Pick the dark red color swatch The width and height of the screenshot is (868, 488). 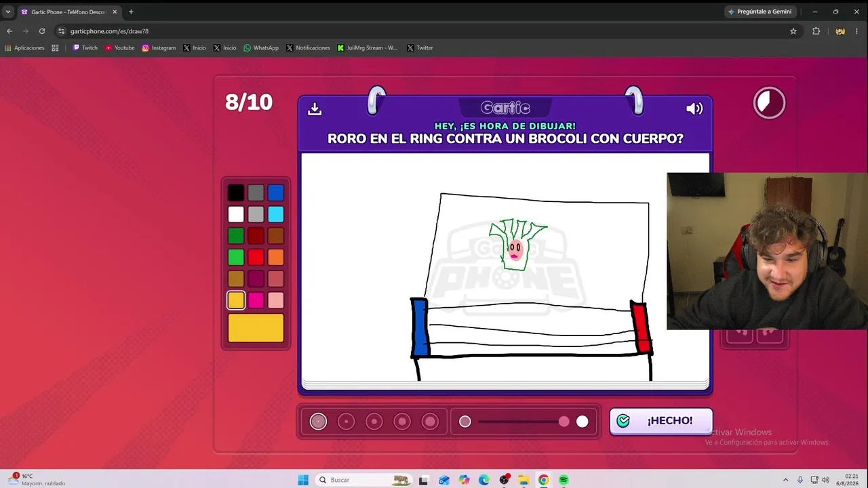pyautogui.click(x=256, y=236)
